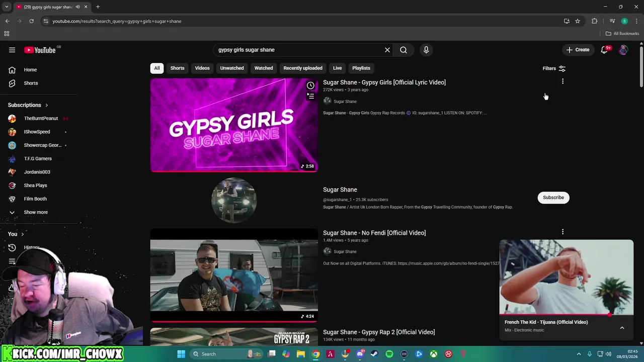Open the Chrome apps grid shortcut
644x362 pixels.
click(7, 34)
